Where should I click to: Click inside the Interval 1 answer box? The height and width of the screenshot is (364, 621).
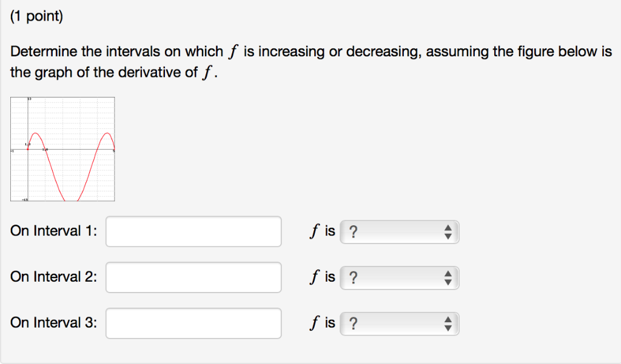tap(193, 231)
